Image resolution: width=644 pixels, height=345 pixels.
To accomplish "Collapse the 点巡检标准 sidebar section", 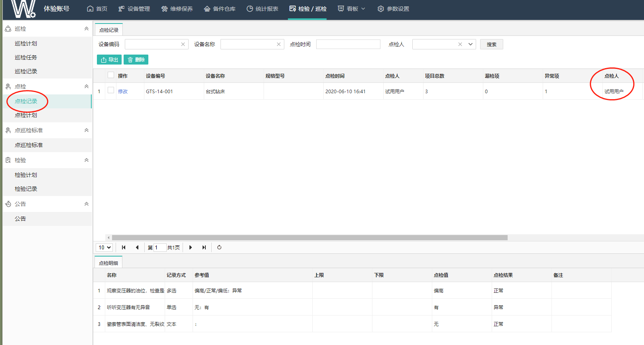I will (87, 130).
